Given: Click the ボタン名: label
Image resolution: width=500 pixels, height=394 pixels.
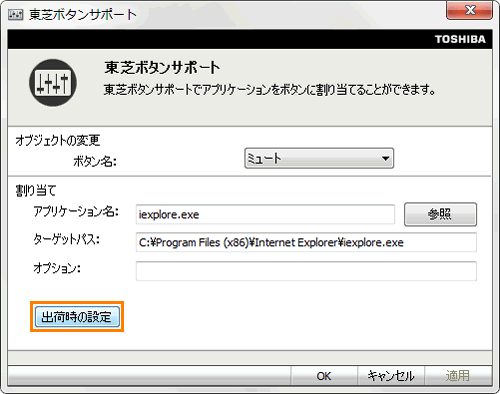Looking at the screenshot, I should click(x=95, y=161).
